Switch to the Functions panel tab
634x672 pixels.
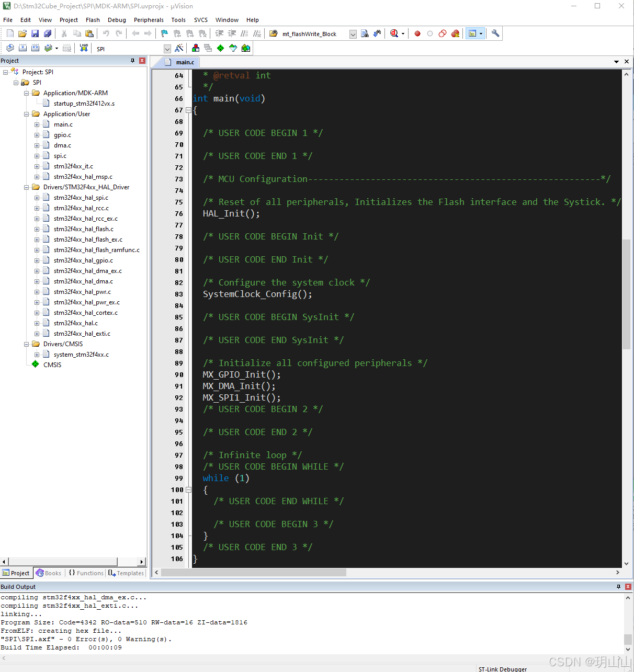[86, 573]
